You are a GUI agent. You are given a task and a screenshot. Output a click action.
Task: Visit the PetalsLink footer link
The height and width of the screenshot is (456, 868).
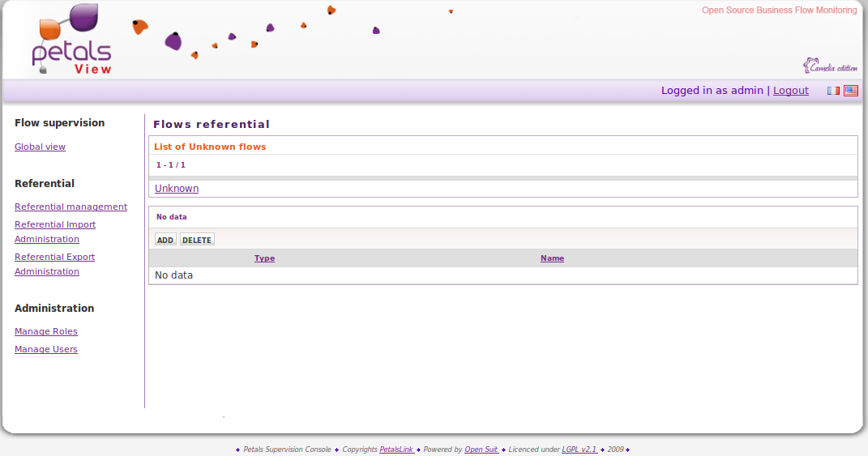point(396,450)
